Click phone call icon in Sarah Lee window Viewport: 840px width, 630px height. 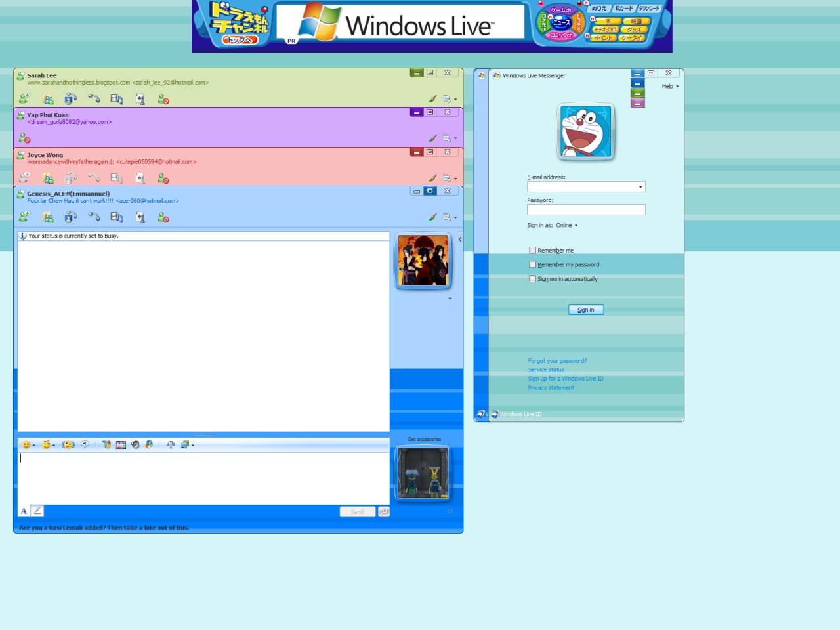(94, 98)
